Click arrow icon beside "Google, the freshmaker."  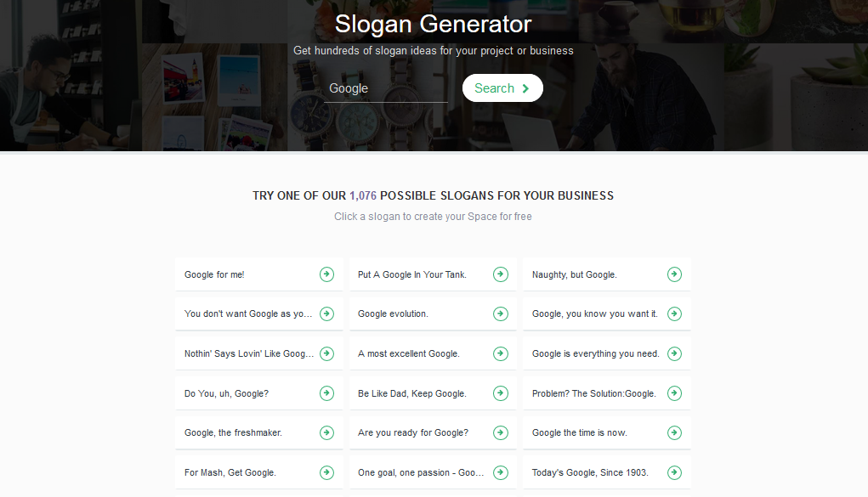326,432
